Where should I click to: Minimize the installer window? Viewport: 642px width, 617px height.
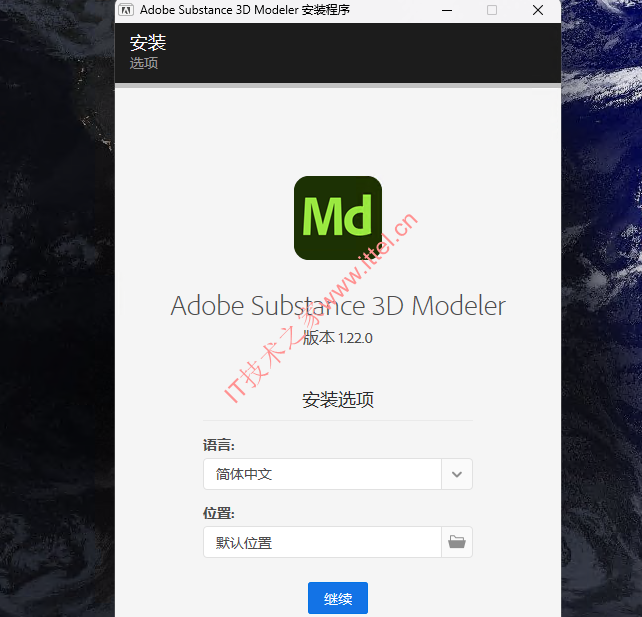tap(447, 10)
